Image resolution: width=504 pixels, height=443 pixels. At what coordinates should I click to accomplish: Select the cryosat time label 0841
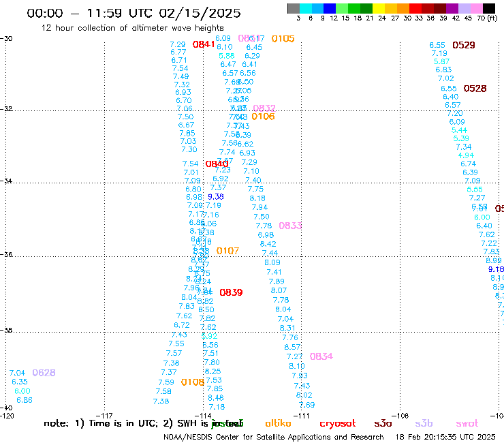(204, 44)
